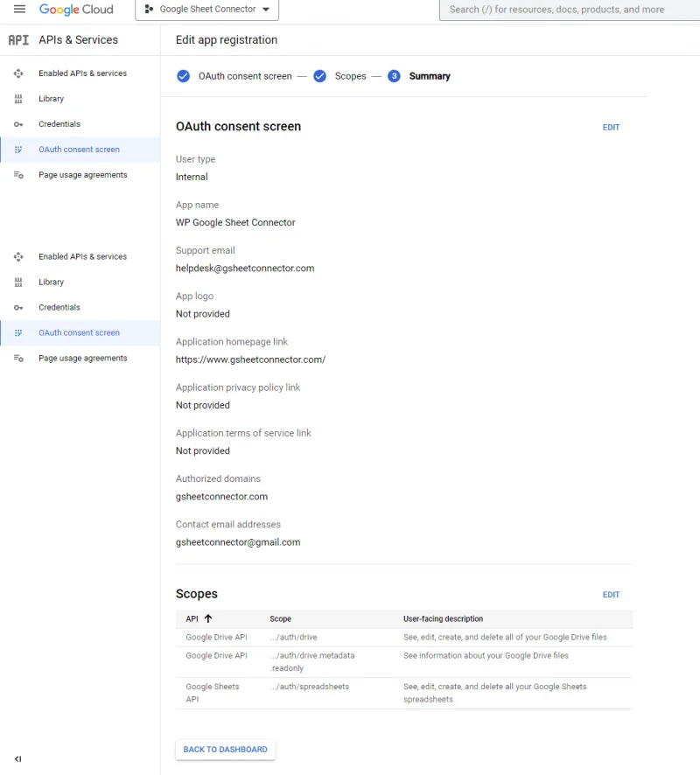The width and height of the screenshot is (700, 775).
Task: Click Not provided under terms of service link
Action: (x=203, y=450)
